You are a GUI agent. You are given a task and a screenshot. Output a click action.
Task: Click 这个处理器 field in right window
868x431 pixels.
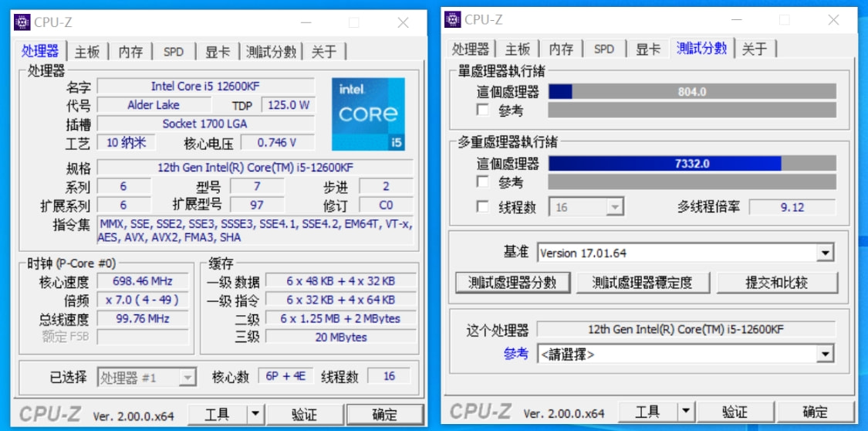[x=686, y=329]
